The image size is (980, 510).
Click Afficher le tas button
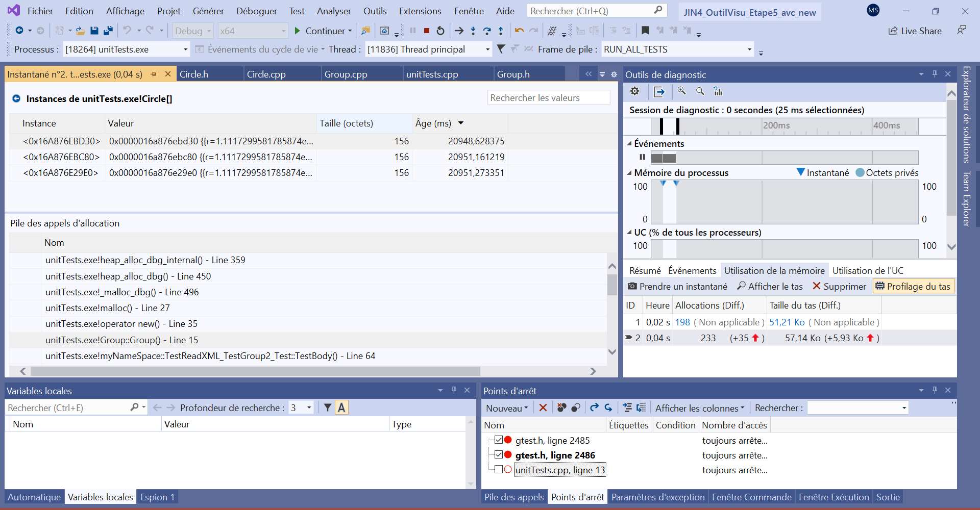[770, 286]
